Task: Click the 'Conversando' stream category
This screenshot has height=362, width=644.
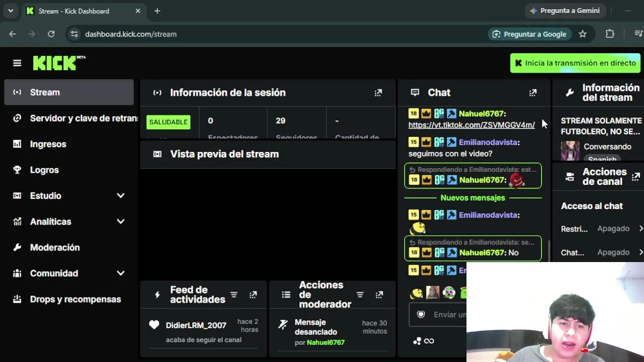Action: click(607, 147)
